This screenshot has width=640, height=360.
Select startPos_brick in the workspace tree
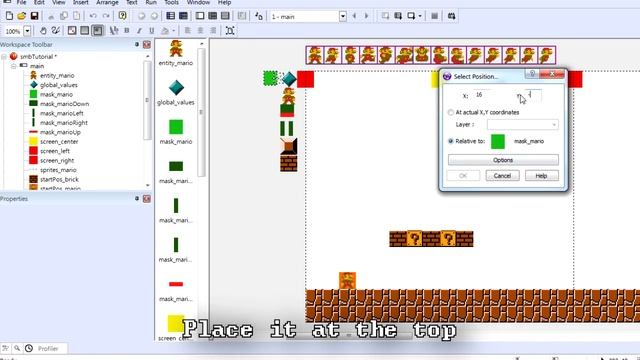[60, 179]
